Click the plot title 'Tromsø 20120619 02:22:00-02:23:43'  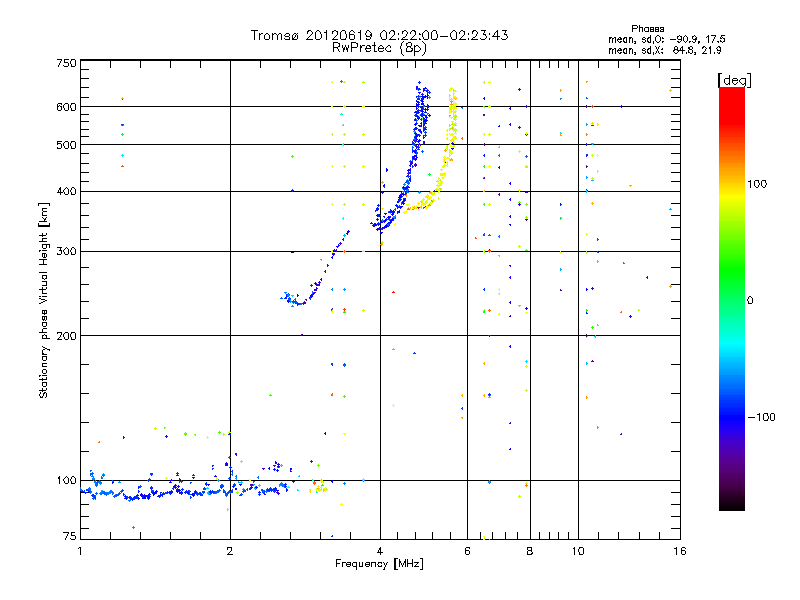(x=379, y=35)
